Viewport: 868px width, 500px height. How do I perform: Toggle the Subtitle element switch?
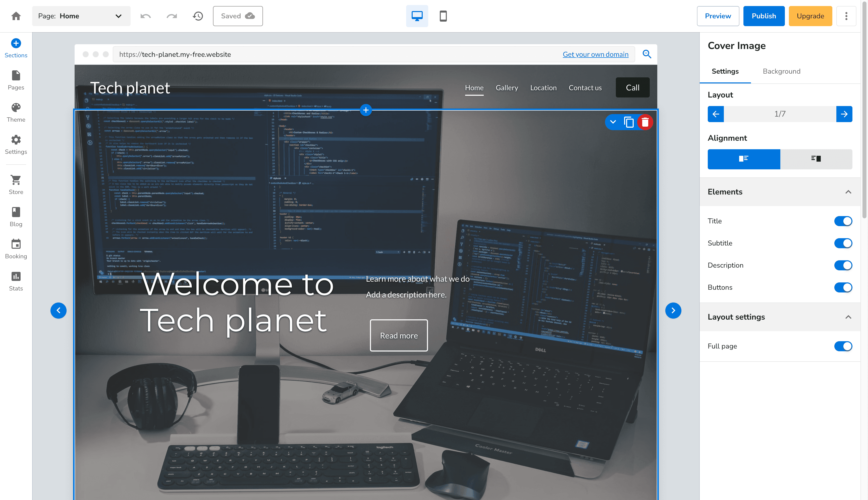tap(843, 243)
